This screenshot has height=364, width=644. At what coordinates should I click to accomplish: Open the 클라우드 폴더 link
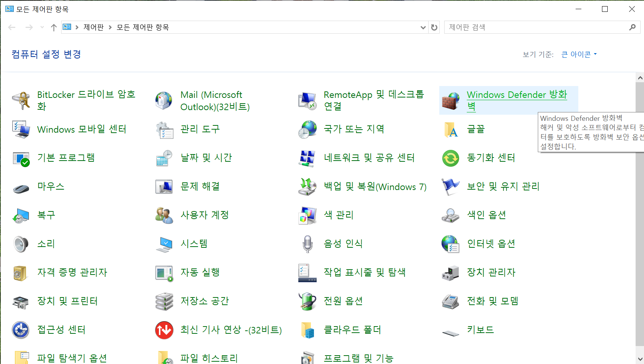coord(353,330)
